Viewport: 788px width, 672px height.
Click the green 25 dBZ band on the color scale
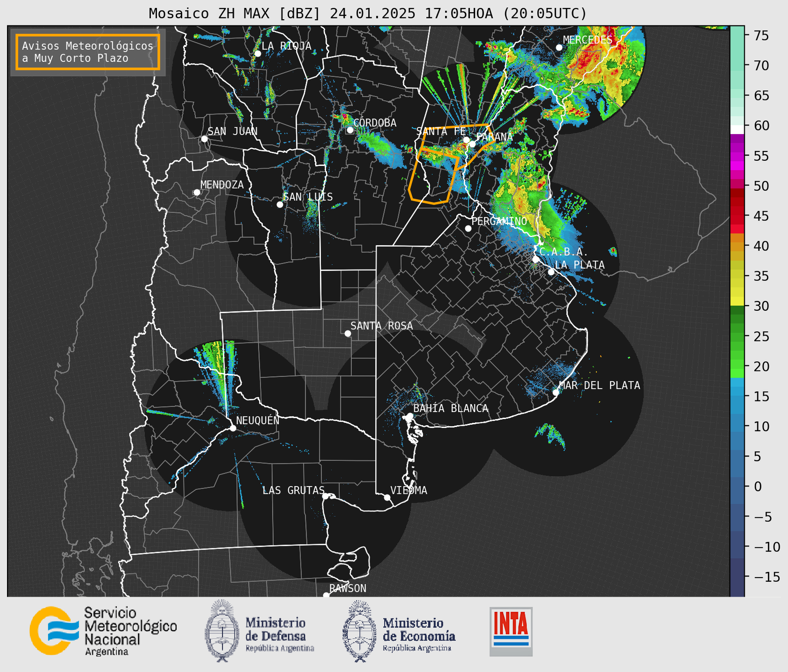click(737, 336)
